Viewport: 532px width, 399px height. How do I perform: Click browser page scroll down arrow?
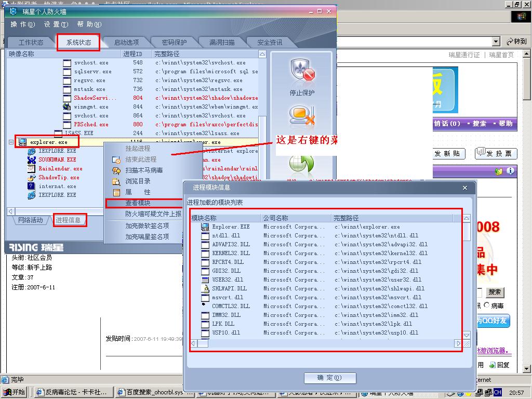tap(526, 368)
